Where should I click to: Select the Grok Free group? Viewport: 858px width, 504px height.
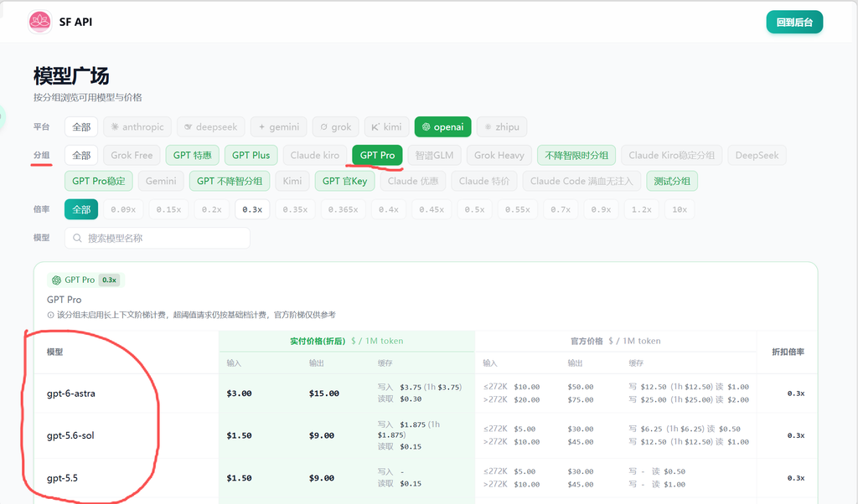132,155
